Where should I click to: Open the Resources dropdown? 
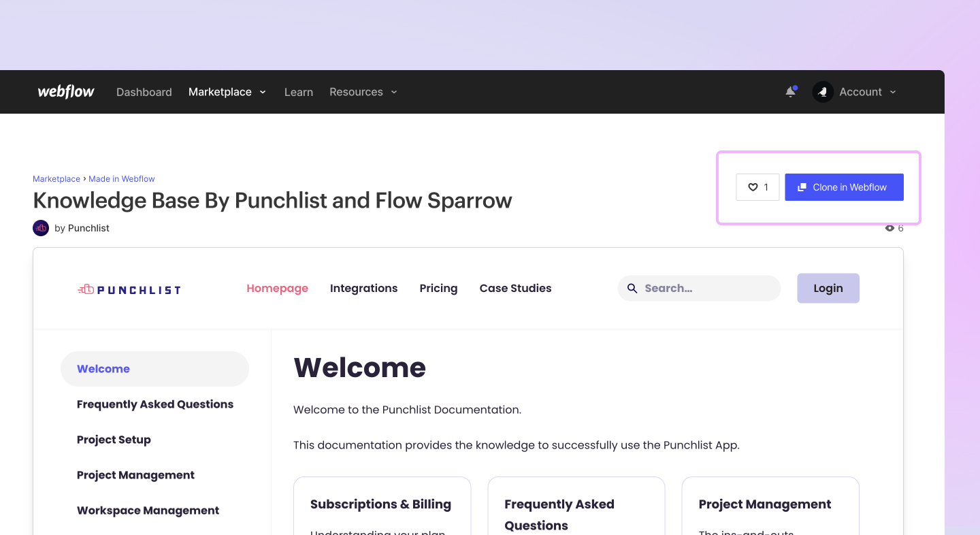(x=363, y=91)
